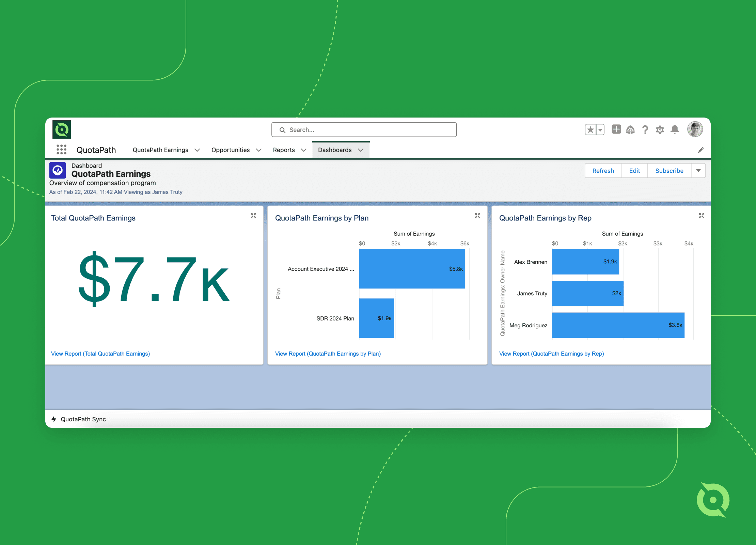Open the Global Actions plus icon

click(616, 129)
